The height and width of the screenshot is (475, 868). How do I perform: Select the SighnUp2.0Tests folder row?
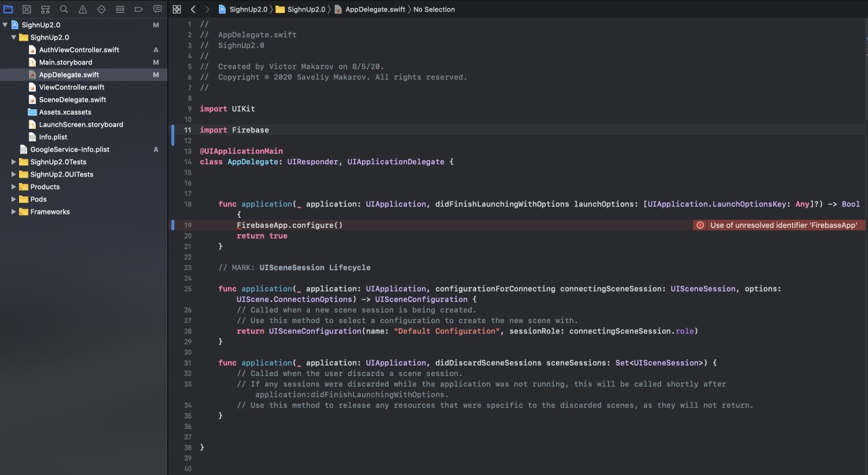(x=83, y=162)
